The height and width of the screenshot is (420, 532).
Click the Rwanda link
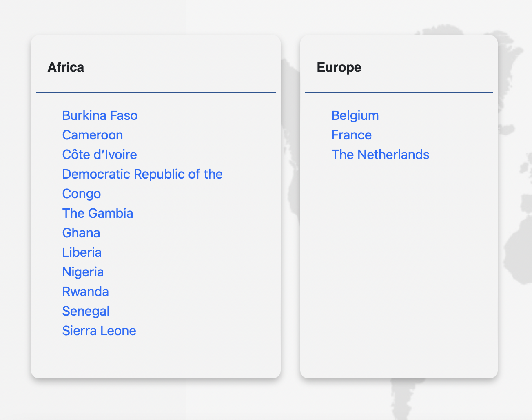[85, 292]
